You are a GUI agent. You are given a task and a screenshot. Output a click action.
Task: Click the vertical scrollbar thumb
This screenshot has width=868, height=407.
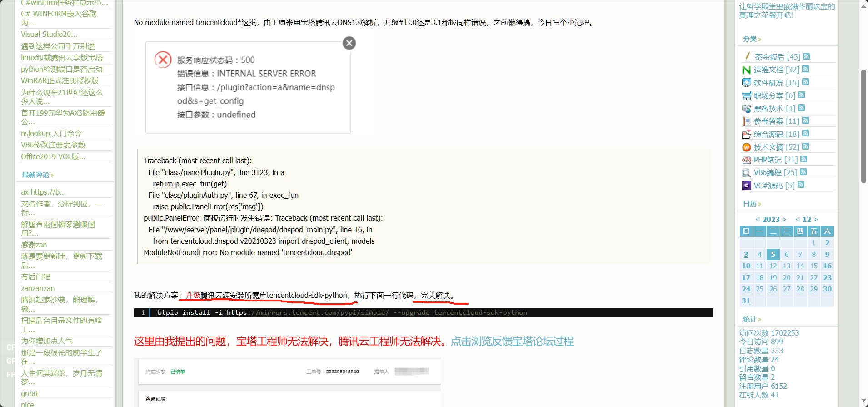point(863,126)
